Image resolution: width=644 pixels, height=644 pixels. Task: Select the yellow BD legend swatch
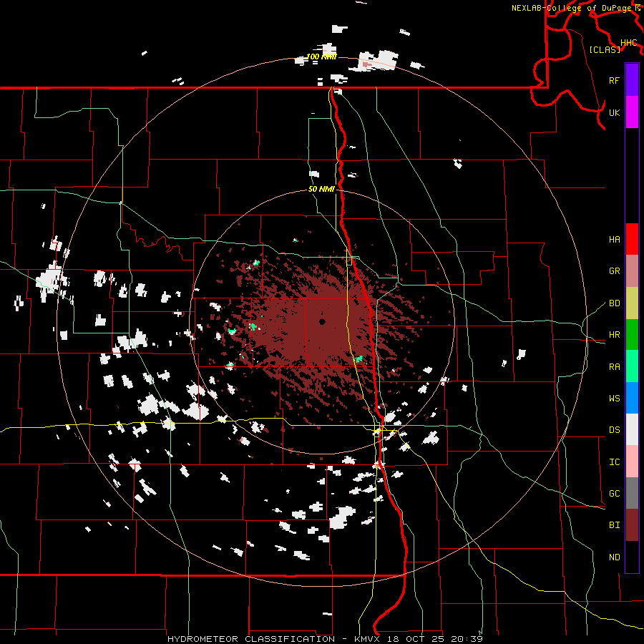click(x=632, y=303)
